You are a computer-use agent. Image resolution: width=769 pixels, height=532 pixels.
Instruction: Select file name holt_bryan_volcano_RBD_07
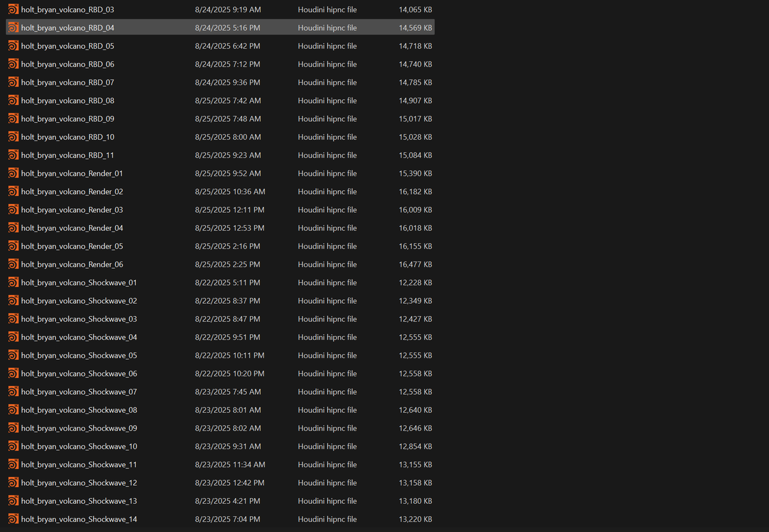67,82
